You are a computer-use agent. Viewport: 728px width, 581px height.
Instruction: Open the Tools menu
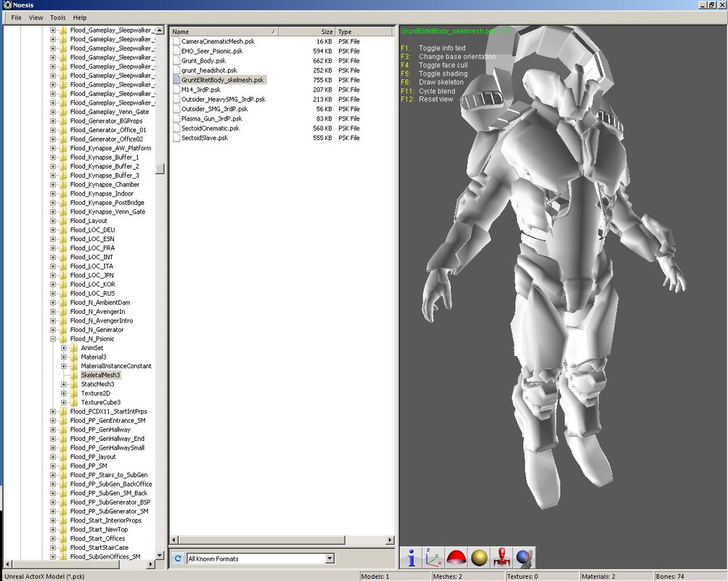coord(57,17)
